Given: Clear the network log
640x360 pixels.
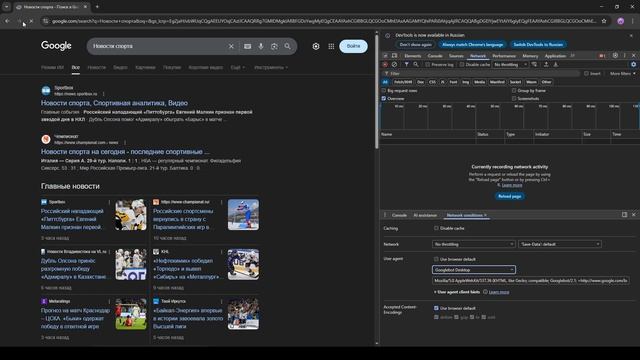Looking at the screenshot, I should [x=394, y=64].
